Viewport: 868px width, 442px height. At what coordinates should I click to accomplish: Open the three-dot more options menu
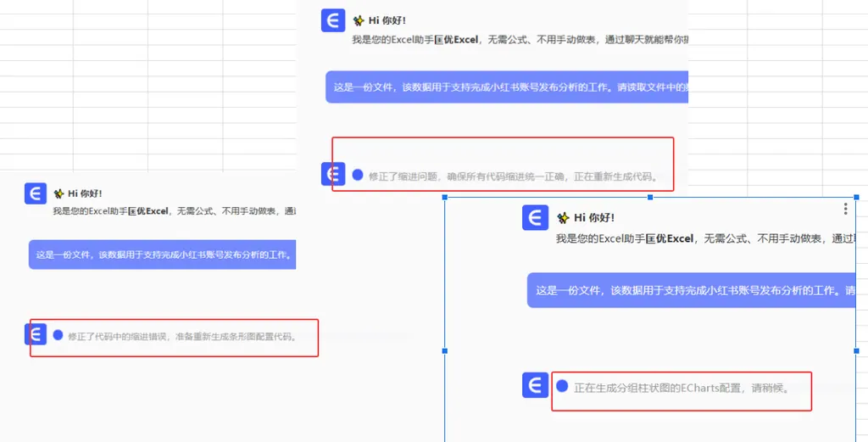coord(845,209)
